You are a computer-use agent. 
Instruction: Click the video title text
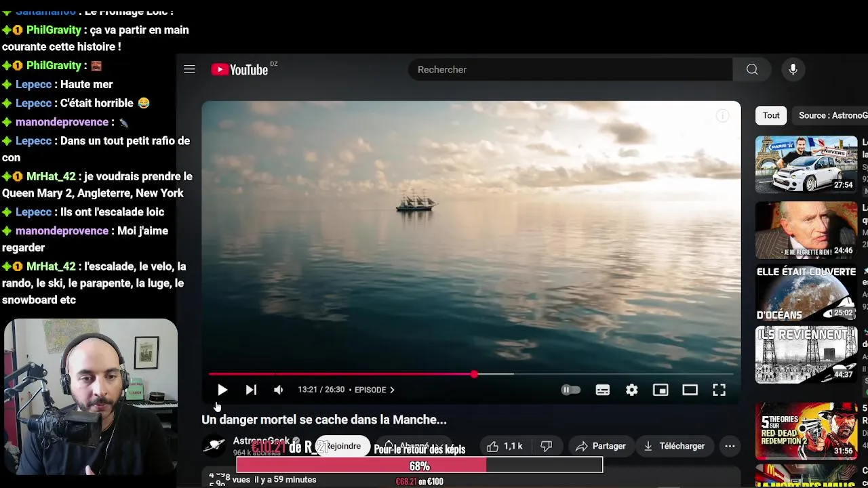click(324, 420)
